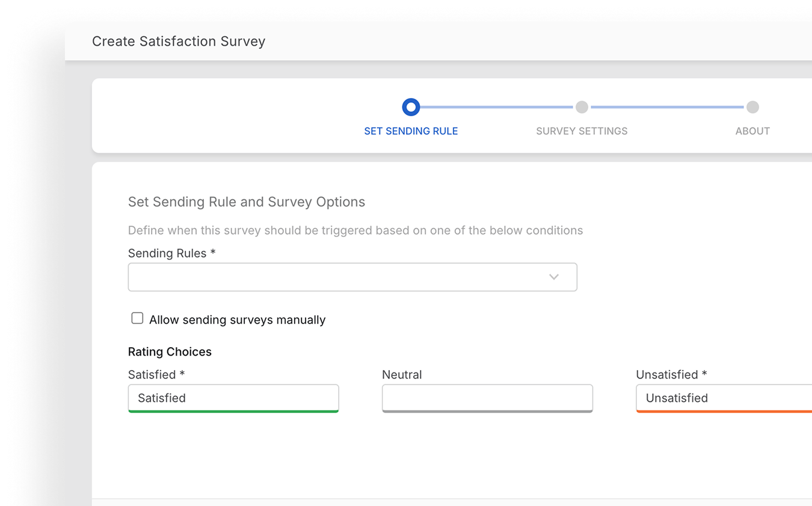Click inside the Satisfied rating text field
812x506 pixels.
233,398
